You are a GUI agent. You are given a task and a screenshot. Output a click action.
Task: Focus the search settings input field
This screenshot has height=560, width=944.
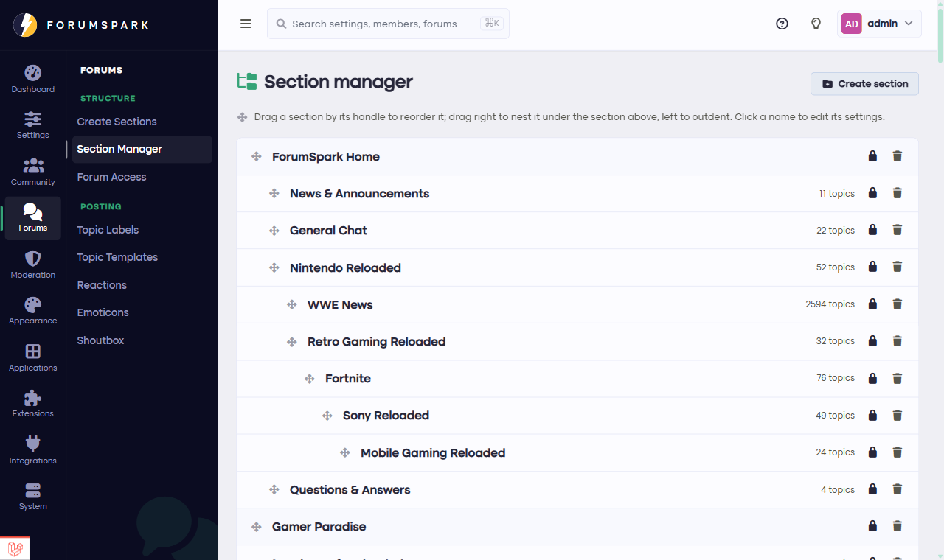pos(388,24)
